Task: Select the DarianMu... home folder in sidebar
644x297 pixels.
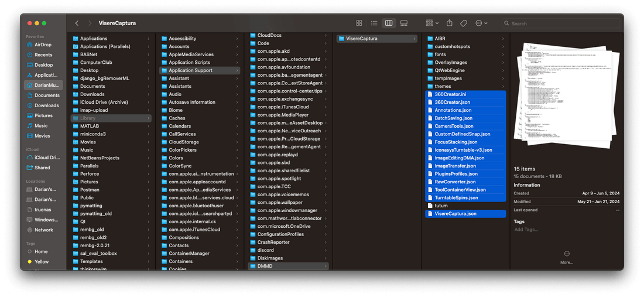Action: (x=43, y=85)
